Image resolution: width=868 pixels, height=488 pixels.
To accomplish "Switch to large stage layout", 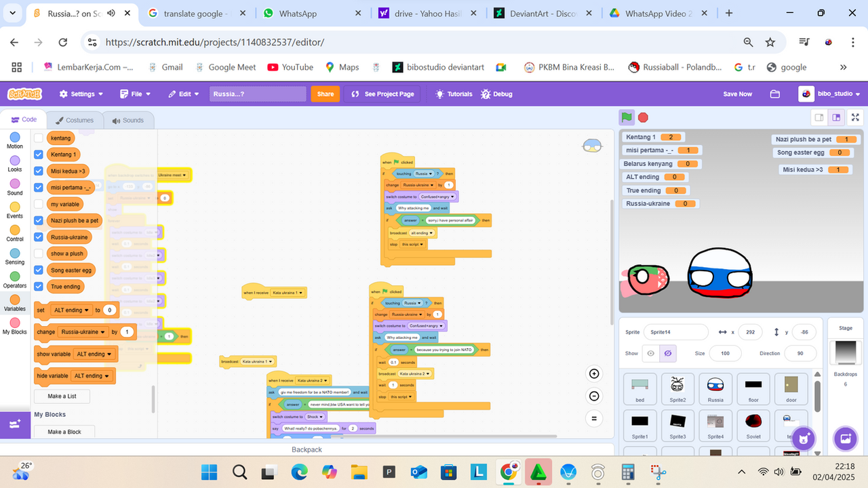I will pos(836,117).
